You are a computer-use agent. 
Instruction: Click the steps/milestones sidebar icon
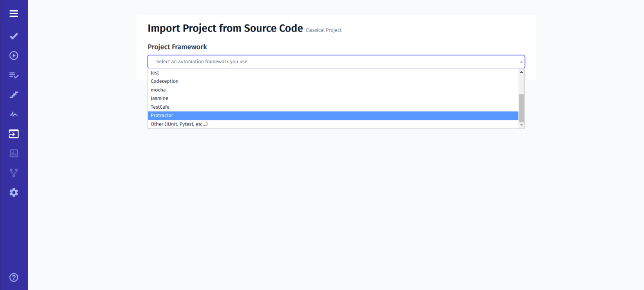click(13, 95)
